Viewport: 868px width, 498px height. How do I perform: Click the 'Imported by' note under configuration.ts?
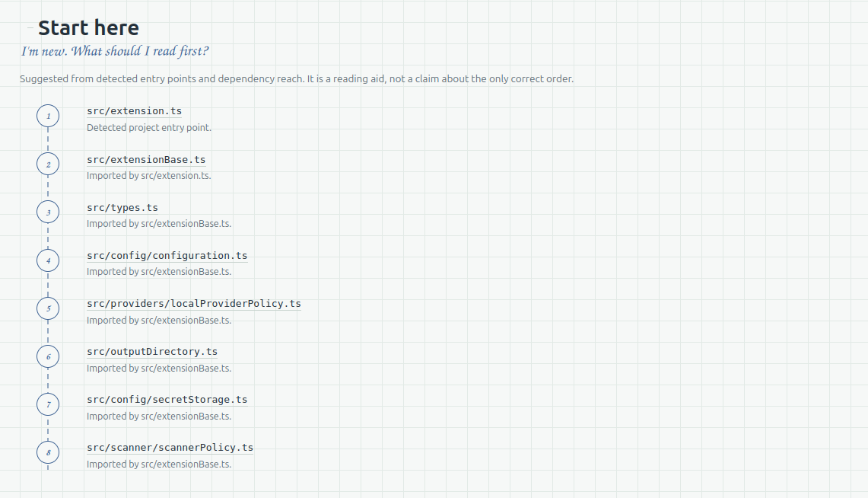(x=159, y=271)
